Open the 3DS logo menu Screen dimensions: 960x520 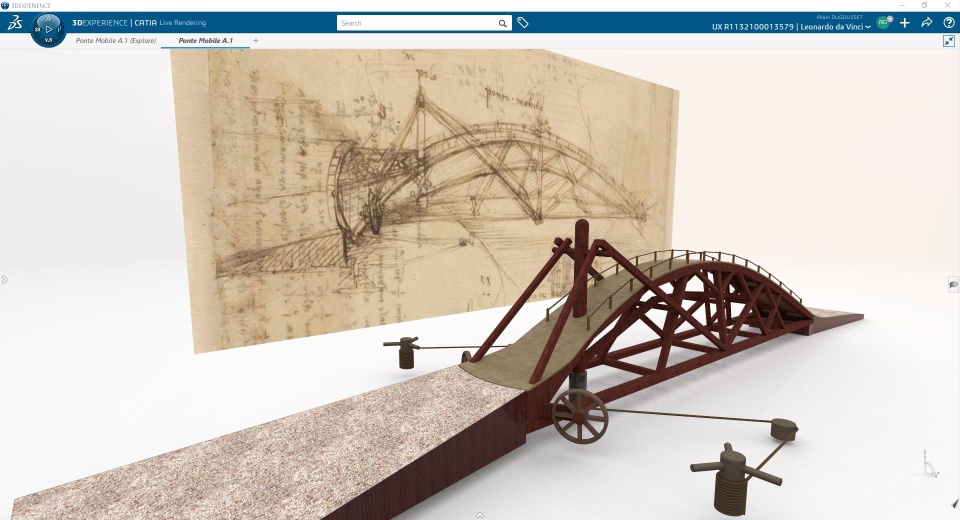[15, 23]
